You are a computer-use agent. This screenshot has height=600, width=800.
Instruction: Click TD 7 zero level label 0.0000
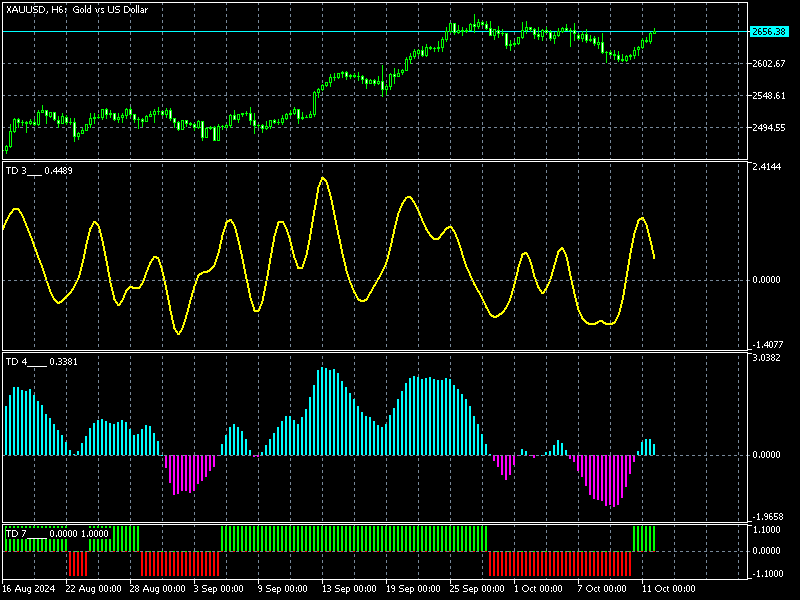(x=767, y=551)
